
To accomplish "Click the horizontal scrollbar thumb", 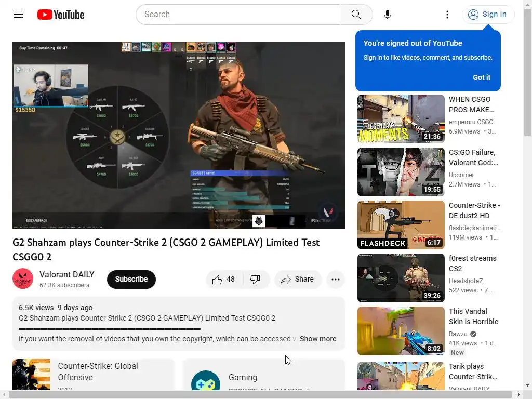I will click(260, 395).
